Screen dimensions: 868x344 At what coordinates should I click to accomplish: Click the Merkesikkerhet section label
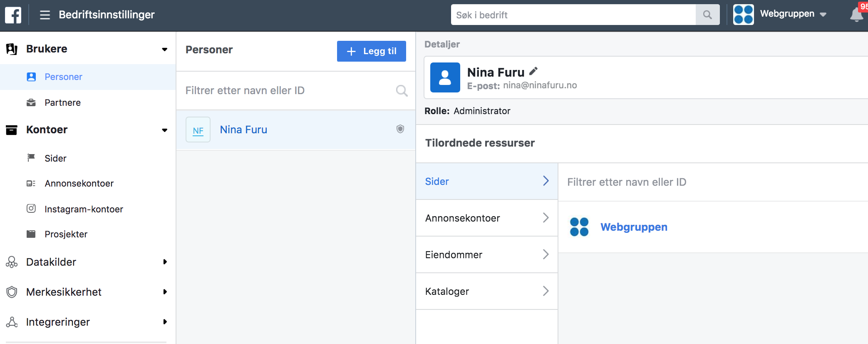(x=64, y=292)
